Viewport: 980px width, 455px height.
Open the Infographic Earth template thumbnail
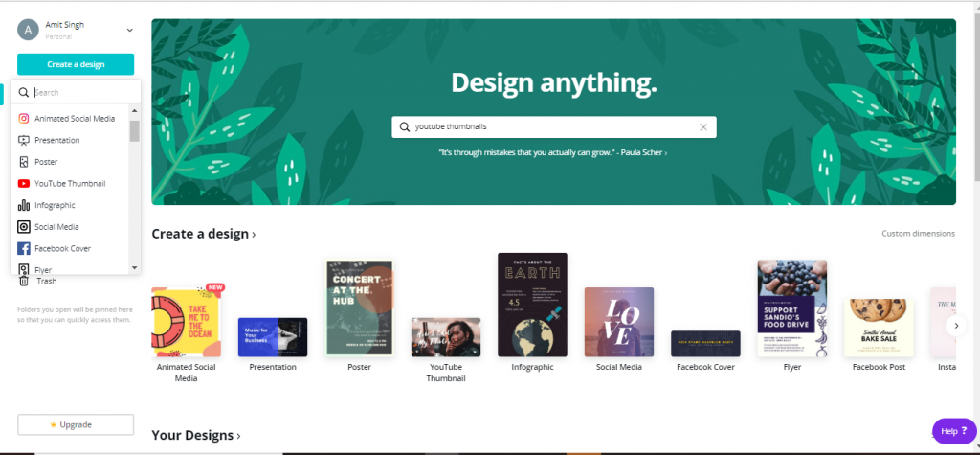pos(532,305)
